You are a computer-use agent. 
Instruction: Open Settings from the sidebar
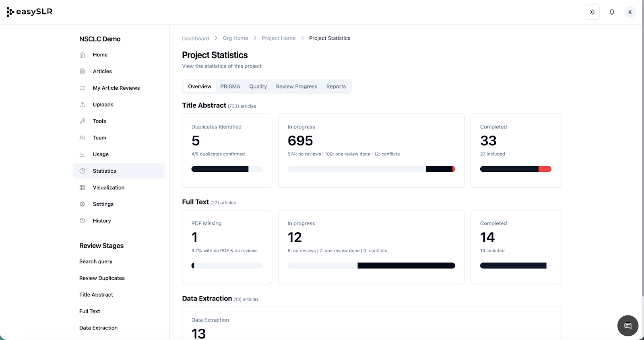(x=103, y=204)
